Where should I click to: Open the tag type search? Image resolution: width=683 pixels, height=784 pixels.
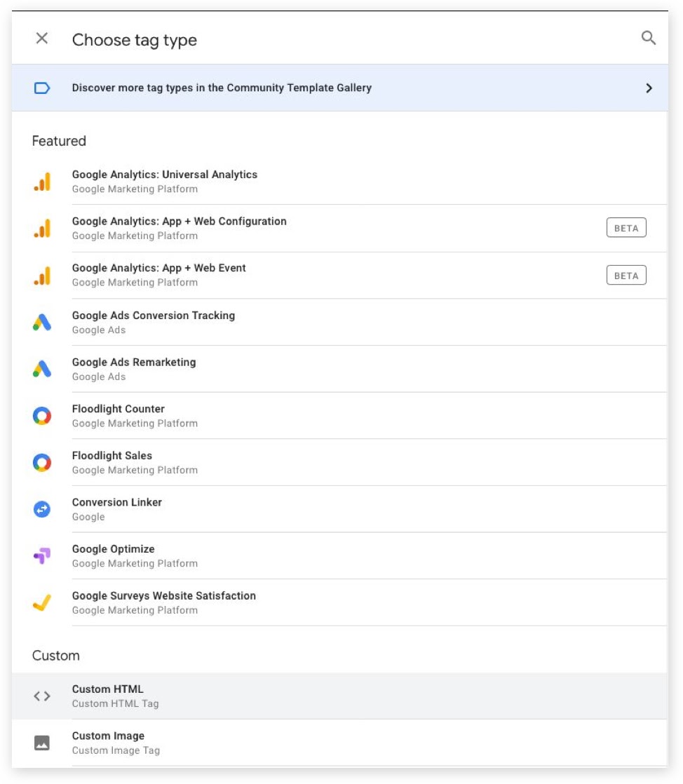coord(648,38)
